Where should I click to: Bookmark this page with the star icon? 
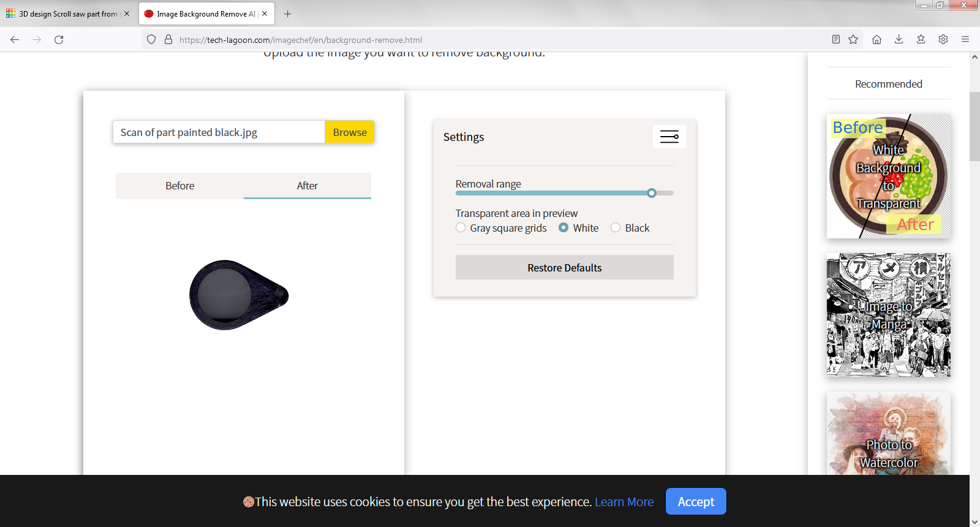[853, 40]
